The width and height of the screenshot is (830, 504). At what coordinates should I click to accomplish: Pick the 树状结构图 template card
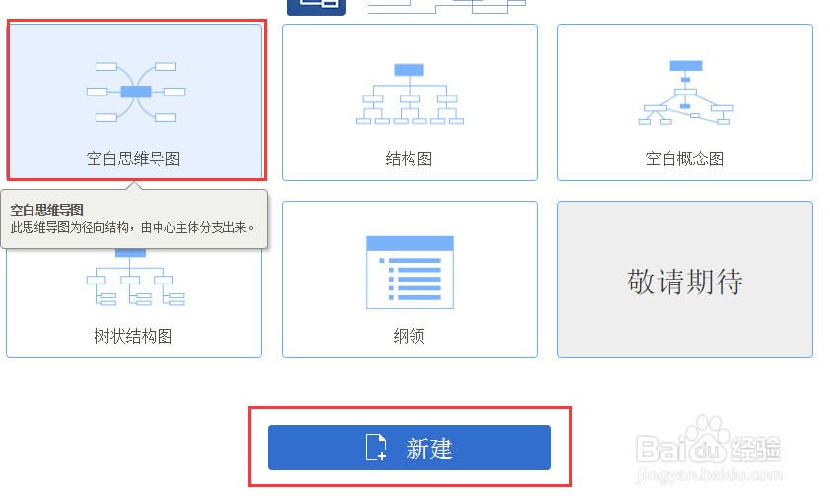coord(134,304)
